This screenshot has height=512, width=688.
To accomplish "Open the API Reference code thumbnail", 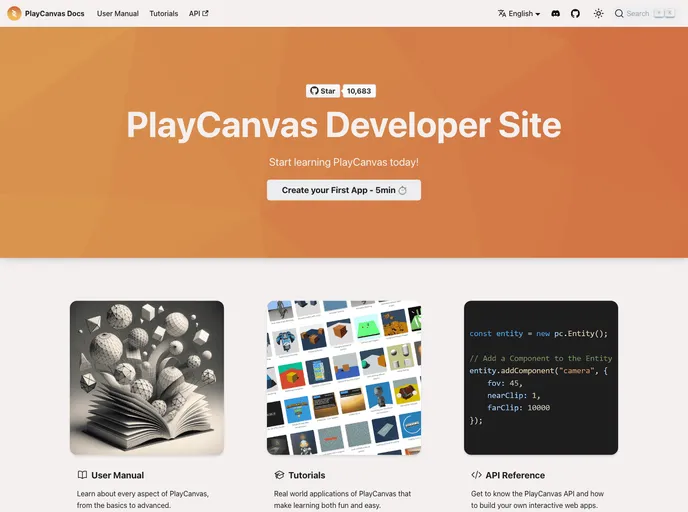I will (x=541, y=378).
